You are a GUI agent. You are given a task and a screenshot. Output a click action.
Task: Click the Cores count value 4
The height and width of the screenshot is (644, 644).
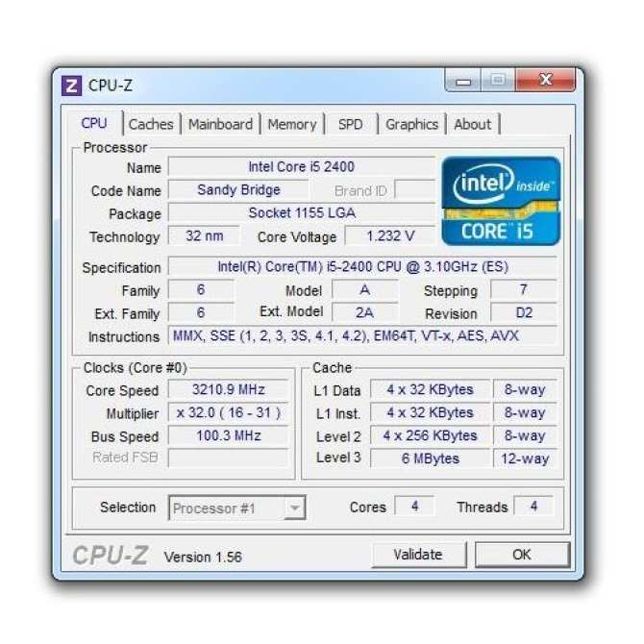coord(414,506)
